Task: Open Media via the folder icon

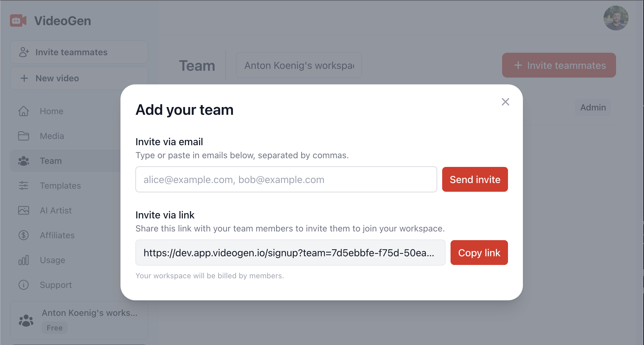Action: coord(24,136)
